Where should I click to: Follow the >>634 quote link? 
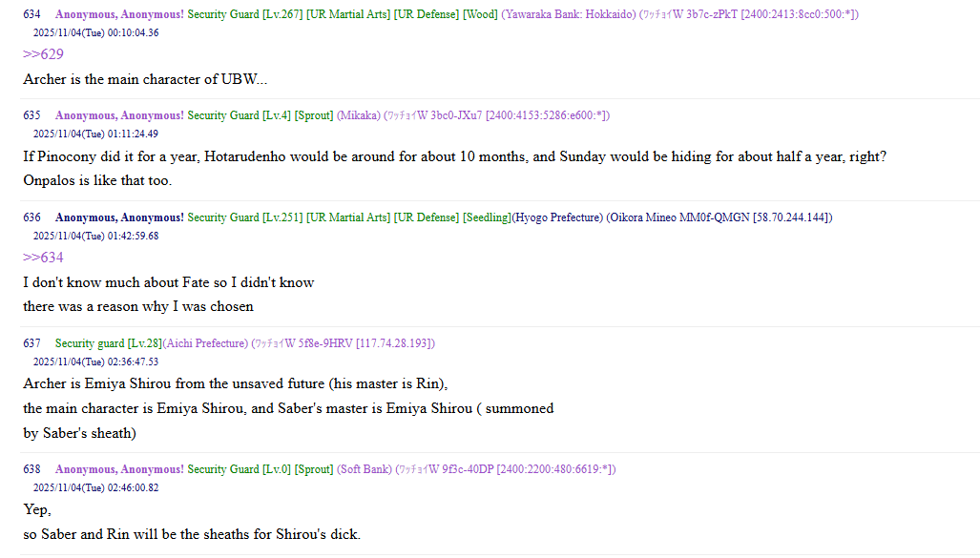(43, 258)
